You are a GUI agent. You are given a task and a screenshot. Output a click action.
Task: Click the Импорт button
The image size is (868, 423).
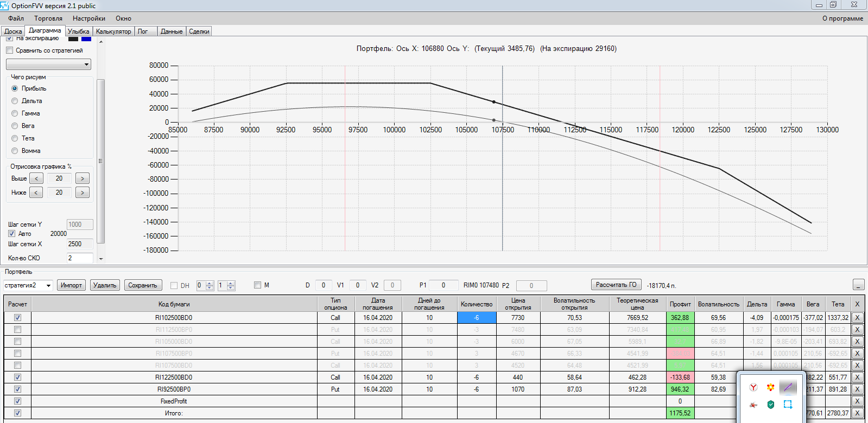point(71,285)
